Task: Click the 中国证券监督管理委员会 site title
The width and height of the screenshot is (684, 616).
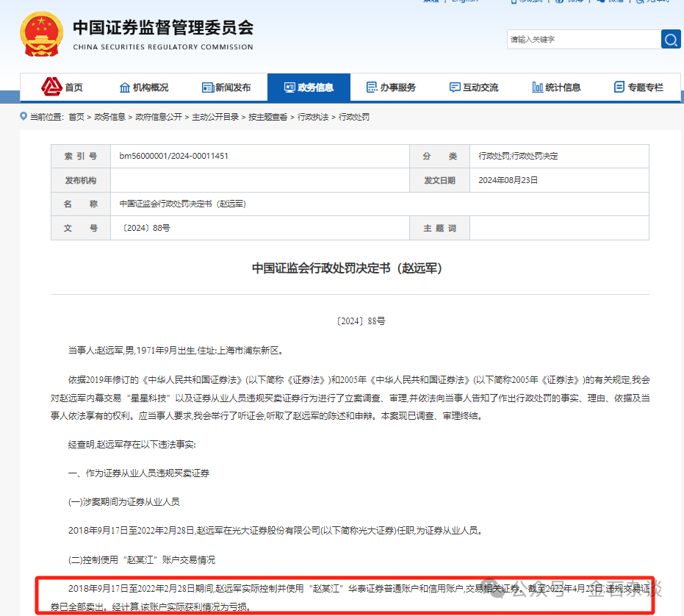Action: [163, 27]
